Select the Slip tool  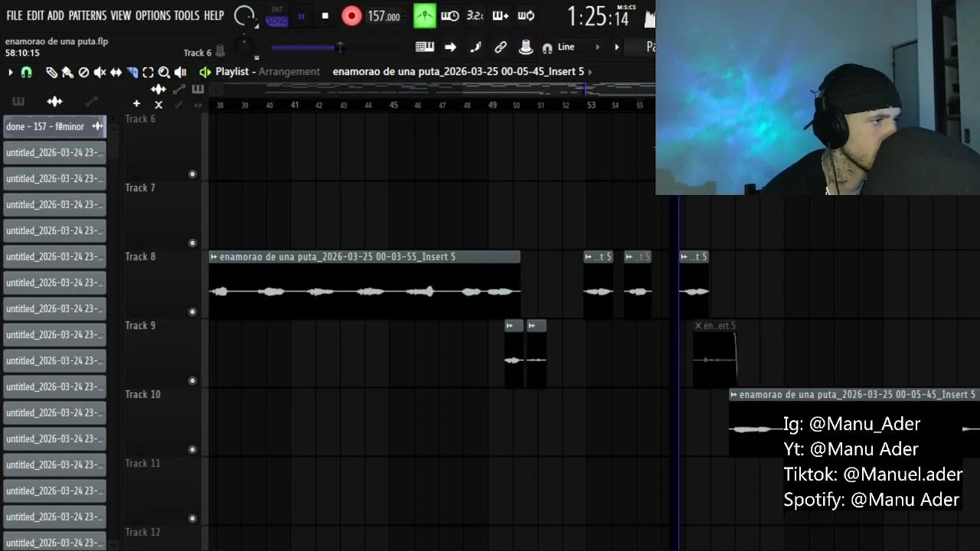pos(116,72)
